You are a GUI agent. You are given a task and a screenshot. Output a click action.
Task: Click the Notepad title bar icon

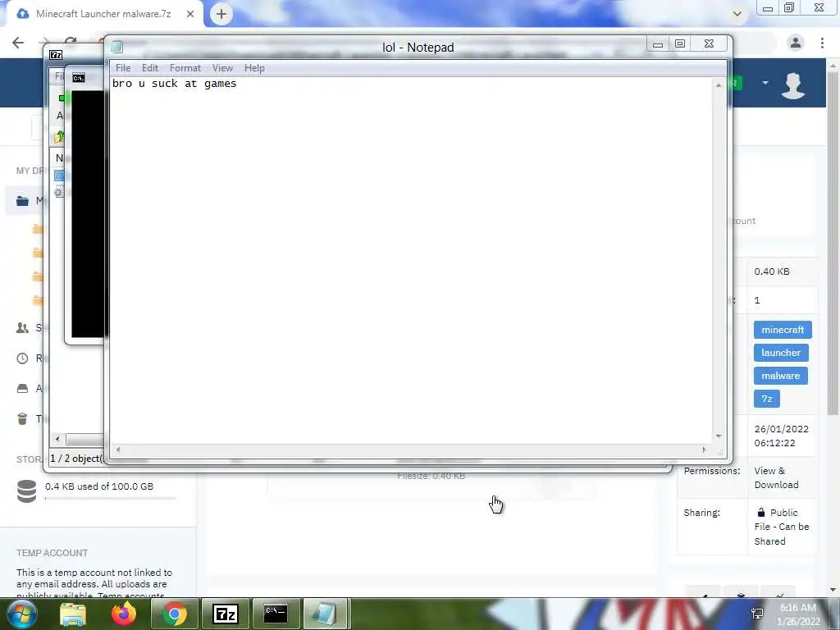(x=116, y=47)
